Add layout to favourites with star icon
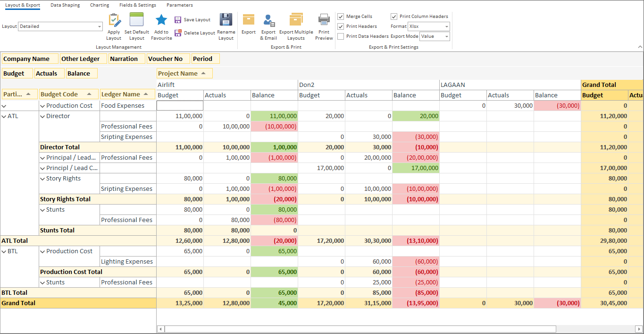The width and height of the screenshot is (644, 334). [x=161, y=20]
